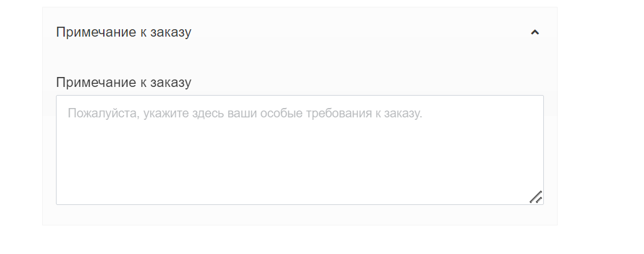Screen dimensions: 644x254
Task: Hide the order note panel via chevron
Action: click(x=535, y=32)
